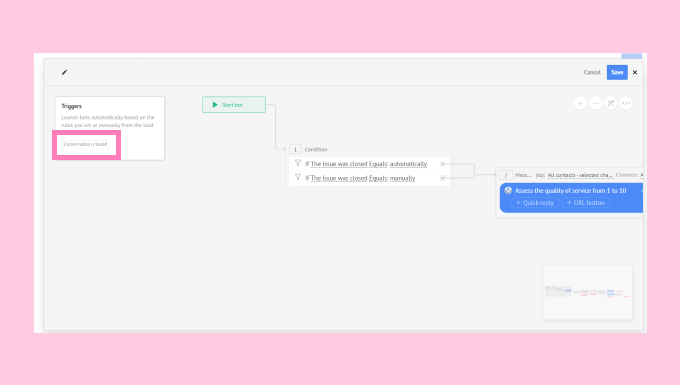This screenshot has height=385, width=680.
Task: Click the bot avatar icon in blue message
Action: pos(508,190)
